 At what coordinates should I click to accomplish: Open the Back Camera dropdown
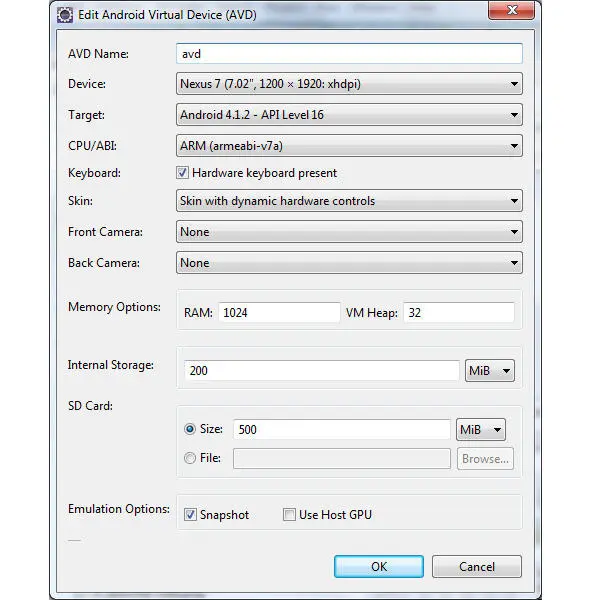[349, 262]
